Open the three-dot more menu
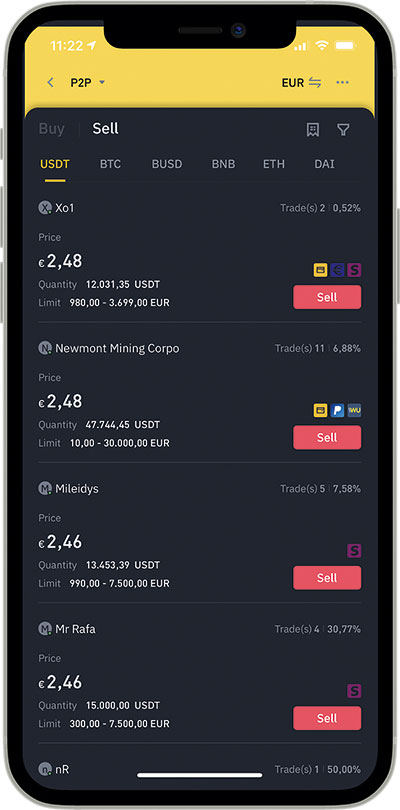Viewport: 400px width, 810px height. pos(342,82)
